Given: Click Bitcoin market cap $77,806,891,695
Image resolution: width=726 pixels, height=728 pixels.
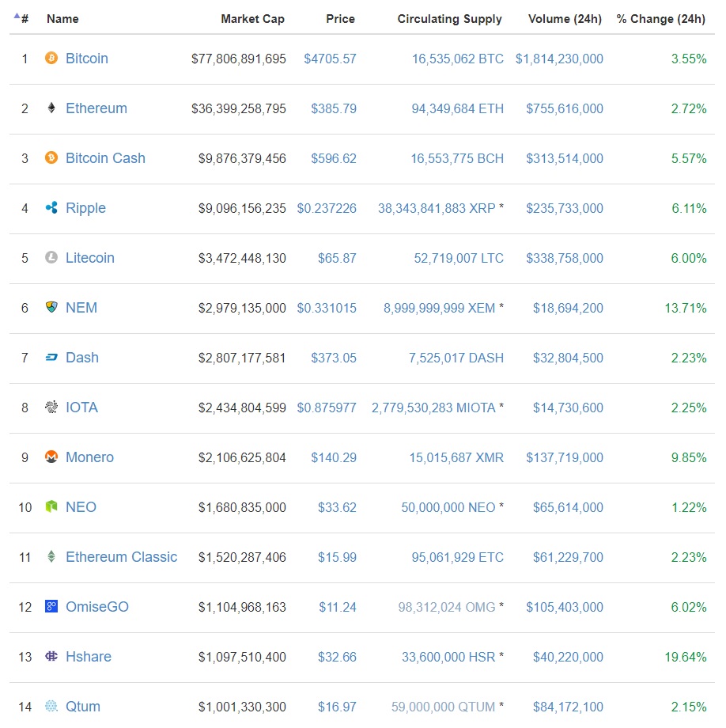Looking at the screenshot, I should point(239,59).
